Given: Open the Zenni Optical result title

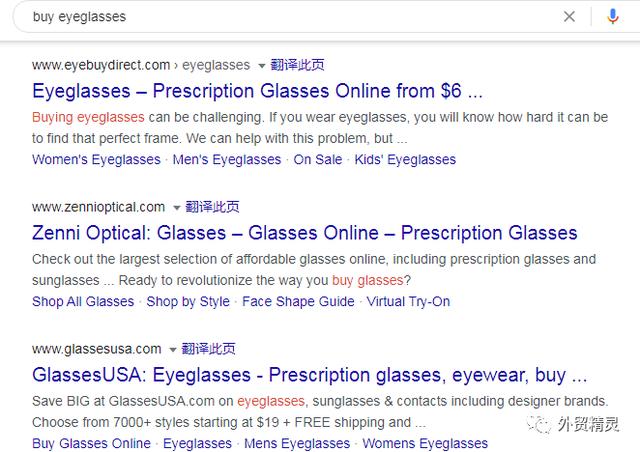Looking at the screenshot, I should [x=304, y=233].
